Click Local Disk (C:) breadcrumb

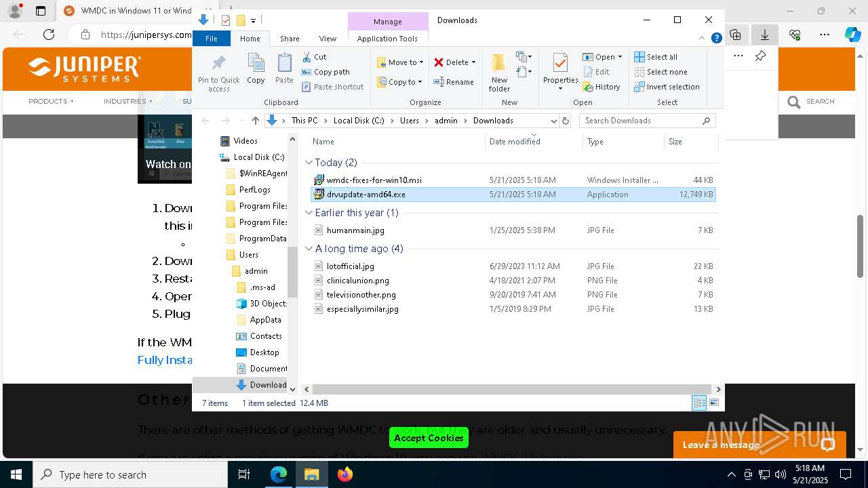point(359,121)
